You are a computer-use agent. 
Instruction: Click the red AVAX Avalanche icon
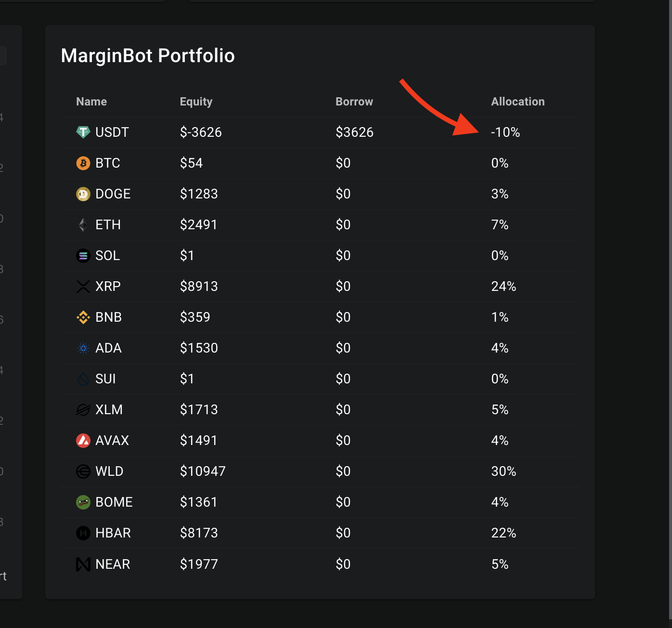pyautogui.click(x=83, y=440)
